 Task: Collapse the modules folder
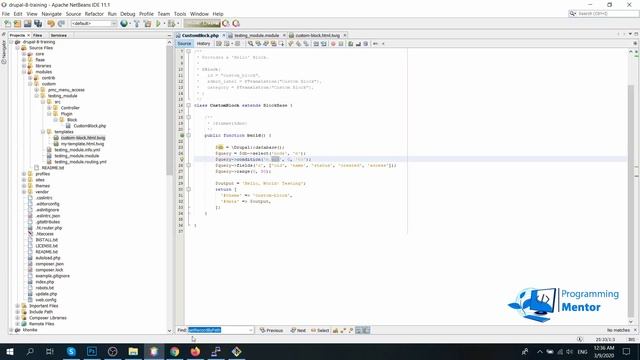pyautogui.click(x=24, y=72)
